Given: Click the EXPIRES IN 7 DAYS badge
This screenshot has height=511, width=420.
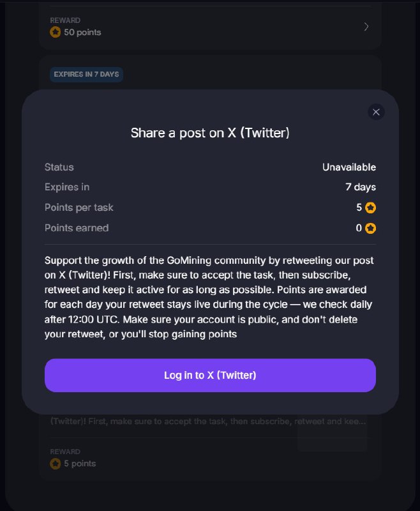Looking at the screenshot, I should (x=86, y=74).
